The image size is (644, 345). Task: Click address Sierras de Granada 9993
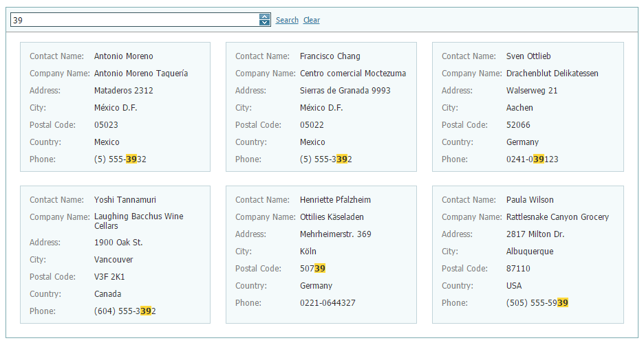[x=345, y=91]
